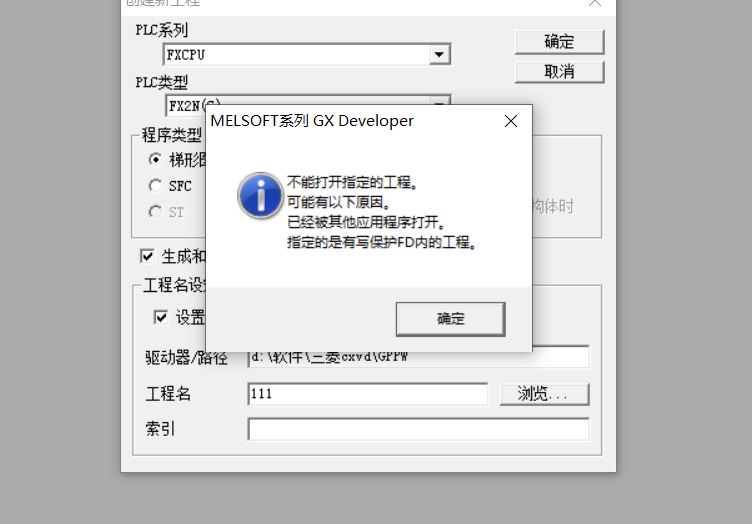
Task: Click the MELSOFT系列 GX Developer title bar
Action: (x=354, y=121)
